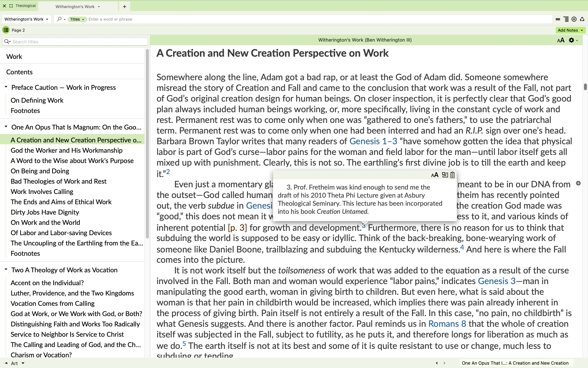Click the clipboard copy icon in footnote popup
The width and height of the screenshot is (588, 368).
point(452,175)
